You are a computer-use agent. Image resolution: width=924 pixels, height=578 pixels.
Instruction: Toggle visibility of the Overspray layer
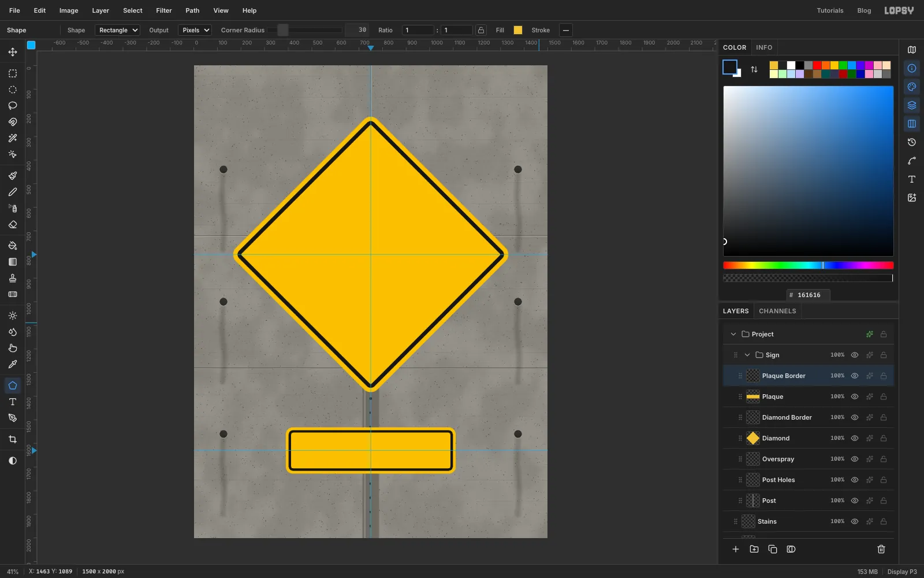click(x=855, y=459)
